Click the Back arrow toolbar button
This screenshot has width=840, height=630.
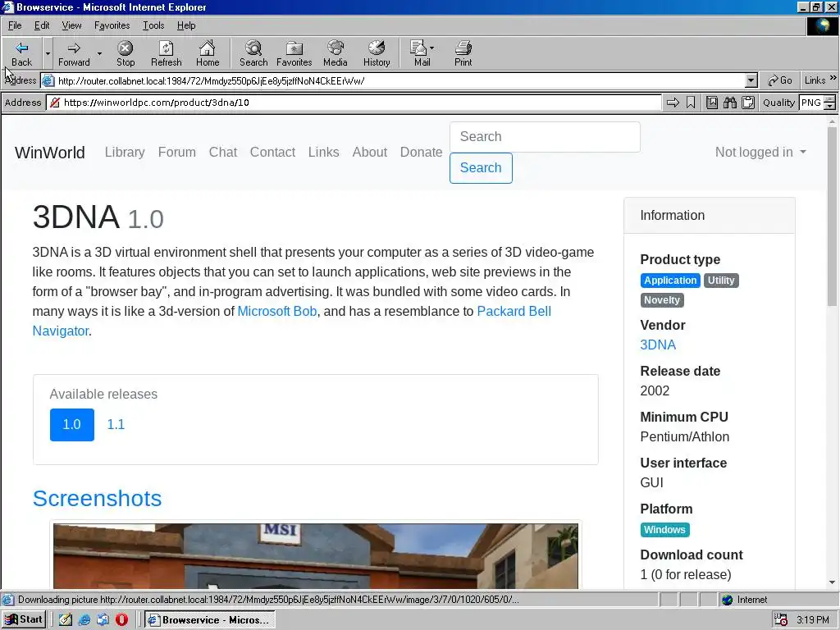pos(21,53)
